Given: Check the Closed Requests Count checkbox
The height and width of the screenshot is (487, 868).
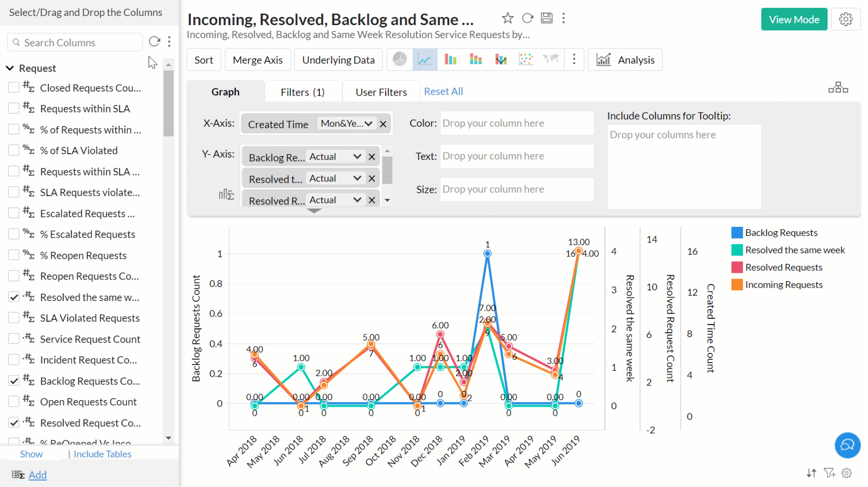Looking at the screenshot, I should 14,87.
